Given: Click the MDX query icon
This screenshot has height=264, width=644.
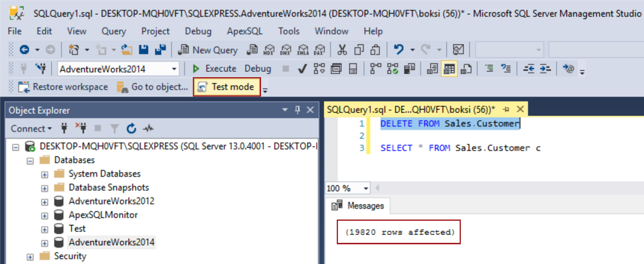Looking at the screenshot, I should click(270, 50).
